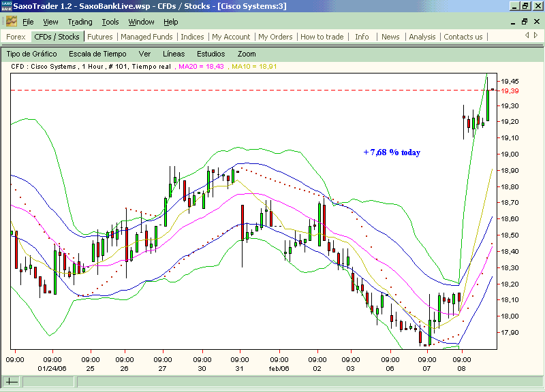The image size is (545, 392).
Task: Click the MA10 = 18,91 legend label
Action: pyautogui.click(x=254, y=66)
